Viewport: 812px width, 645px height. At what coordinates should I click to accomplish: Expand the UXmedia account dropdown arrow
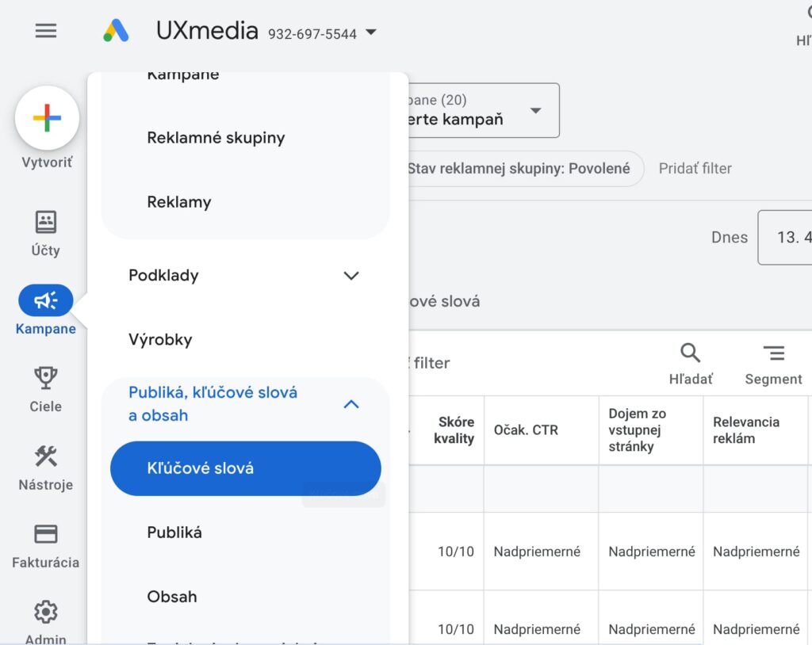point(371,32)
